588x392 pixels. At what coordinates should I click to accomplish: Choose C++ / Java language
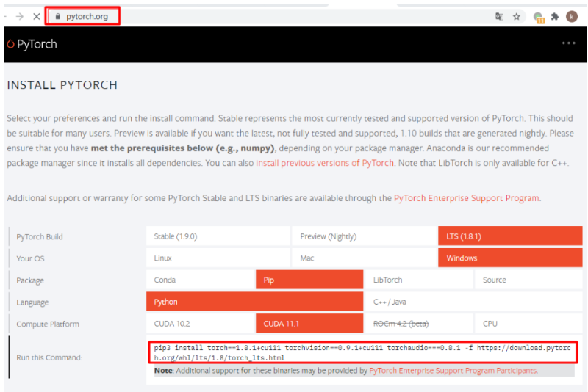[473, 302]
